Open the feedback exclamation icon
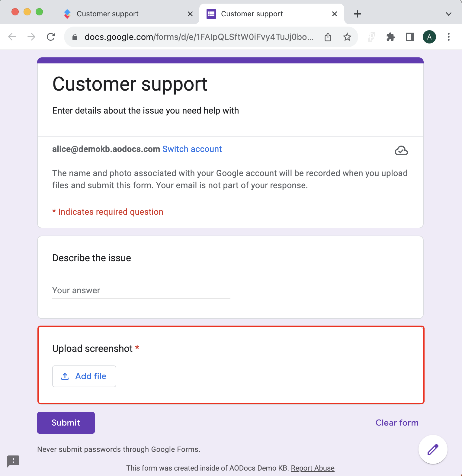462x476 pixels. point(13,461)
